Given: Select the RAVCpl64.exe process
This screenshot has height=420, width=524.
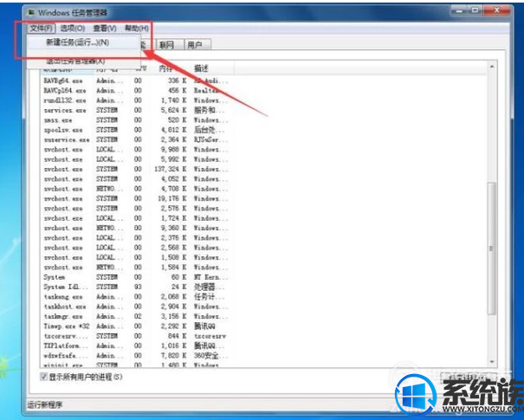Looking at the screenshot, I should (136, 91).
